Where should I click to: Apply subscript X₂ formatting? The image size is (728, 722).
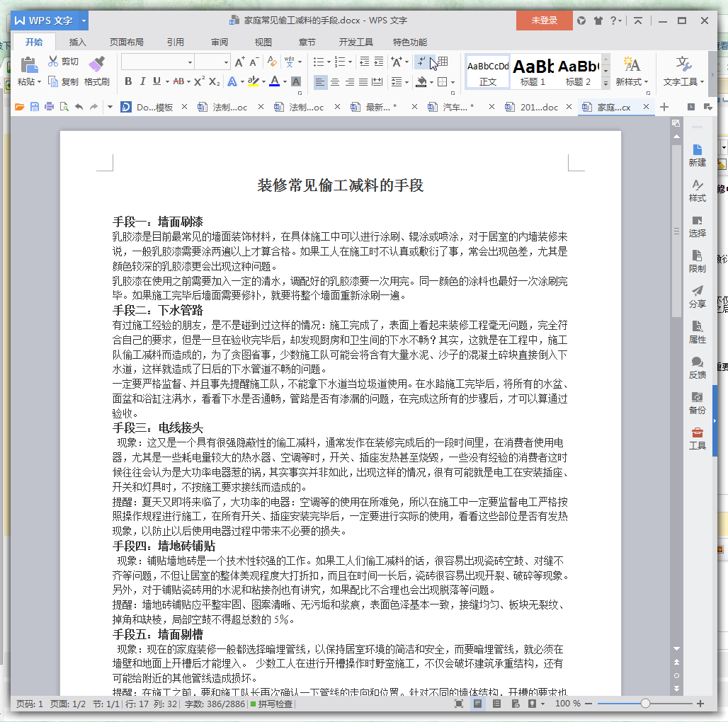[x=214, y=81]
